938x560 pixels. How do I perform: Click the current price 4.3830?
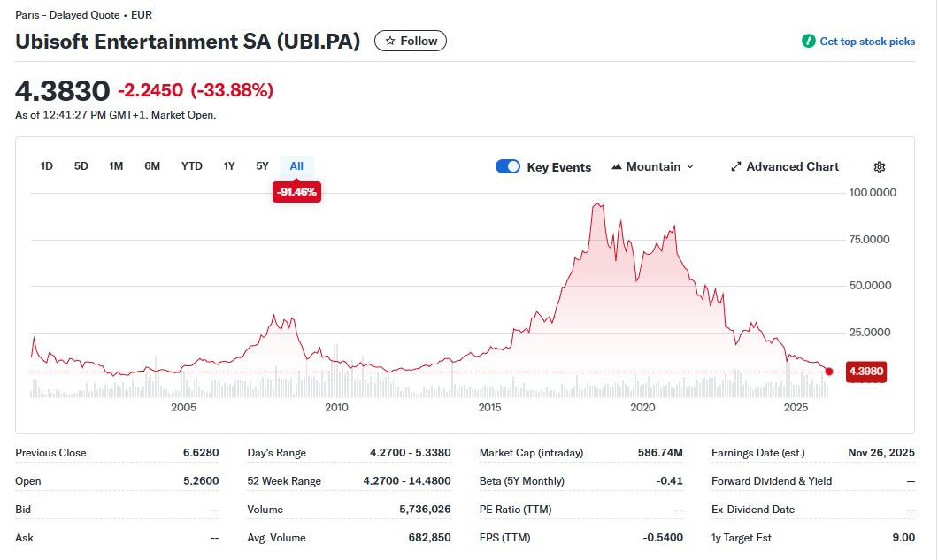coord(62,91)
